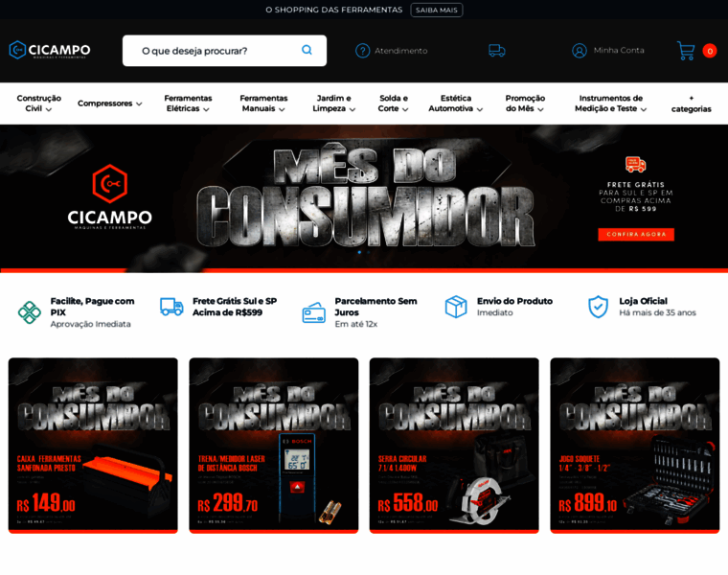Image resolution: width=728 pixels, height=575 pixels.
Task: Open the Trena Laser Bosch product card
Action: pos(273,445)
